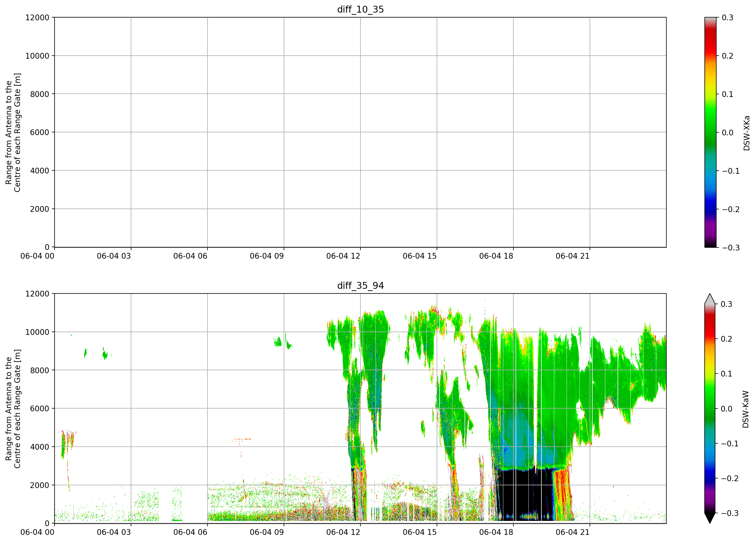The width and height of the screenshot is (756, 542).
Task: Click "06-04 03" tick under diff_35_94
Action: click(114, 532)
